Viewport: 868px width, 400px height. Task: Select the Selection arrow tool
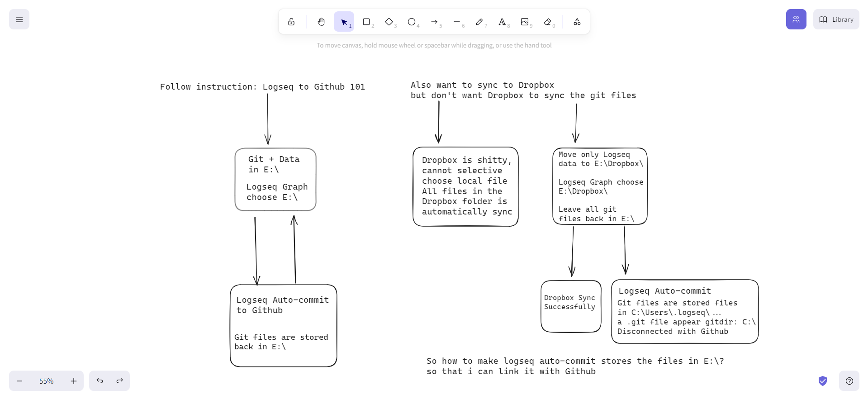coord(344,22)
